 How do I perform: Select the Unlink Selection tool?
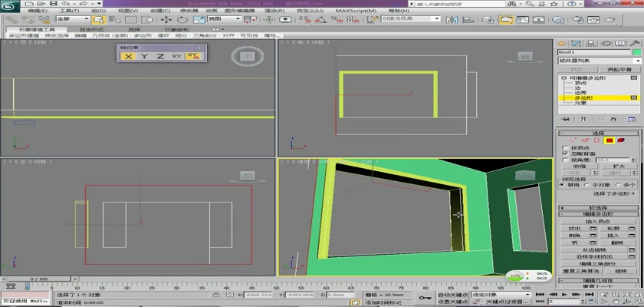[28, 19]
